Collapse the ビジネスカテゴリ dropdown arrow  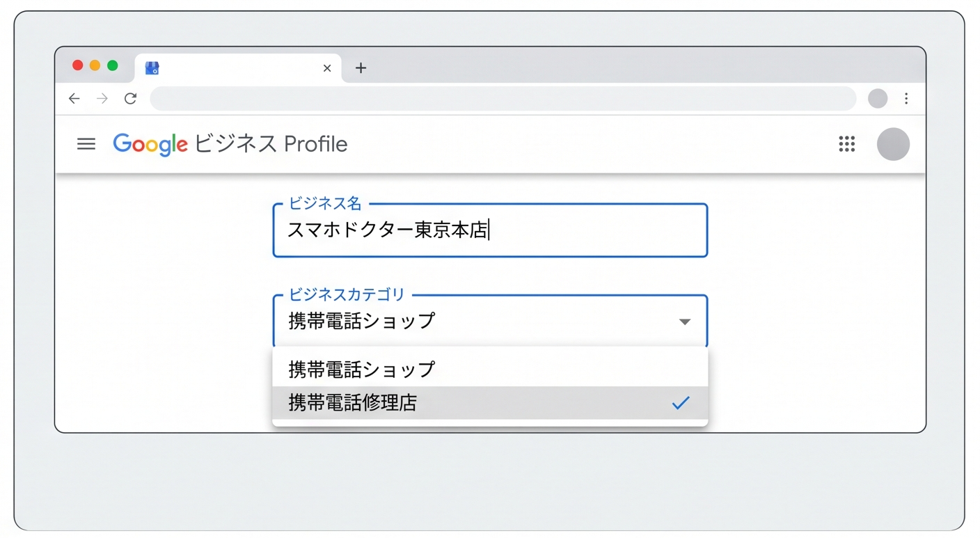tap(685, 322)
